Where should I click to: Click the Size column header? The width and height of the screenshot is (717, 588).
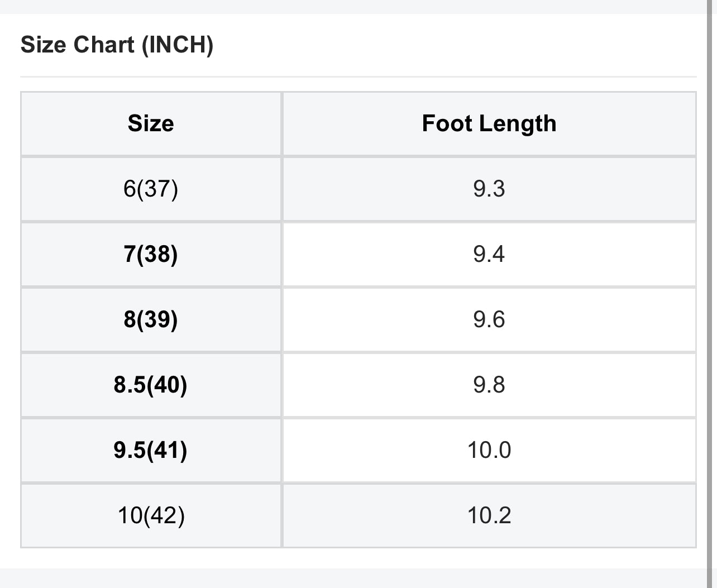(151, 123)
